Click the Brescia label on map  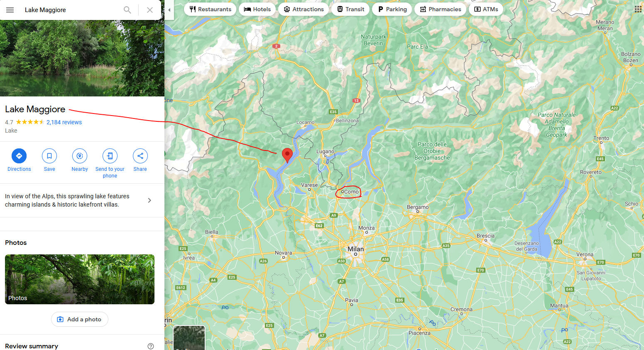click(x=485, y=236)
